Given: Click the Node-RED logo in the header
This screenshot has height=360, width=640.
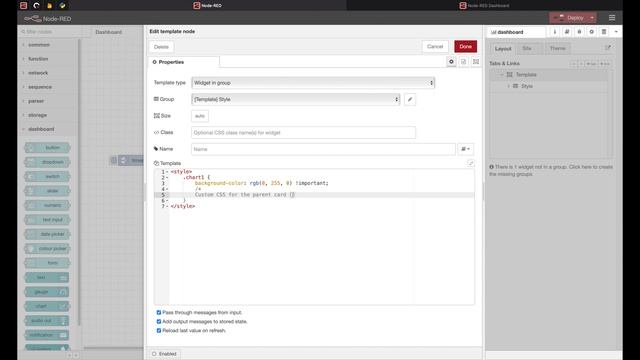Looking at the screenshot, I should click(47, 19).
